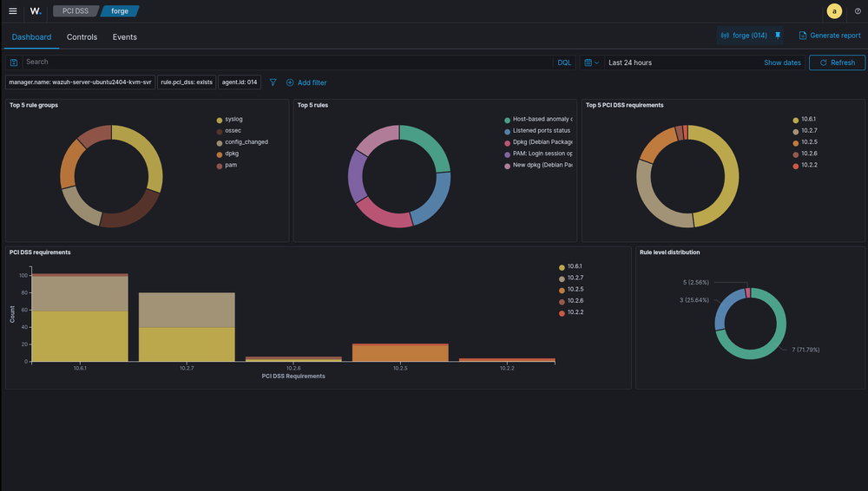Switch to the Dashboard tab
This screenshot has height=491, width=868.
coord(31,37)
